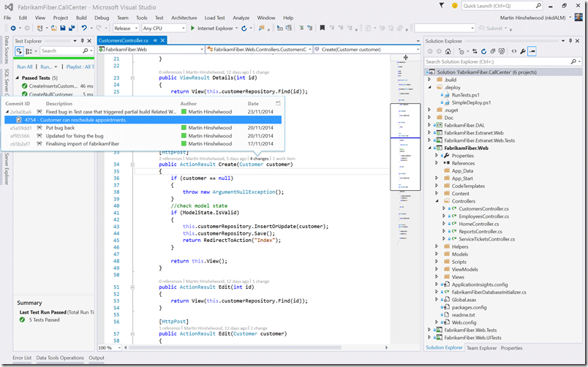Select the Put bug back commit row
This screenshot has width=588, height=367.
click(143, 128)
